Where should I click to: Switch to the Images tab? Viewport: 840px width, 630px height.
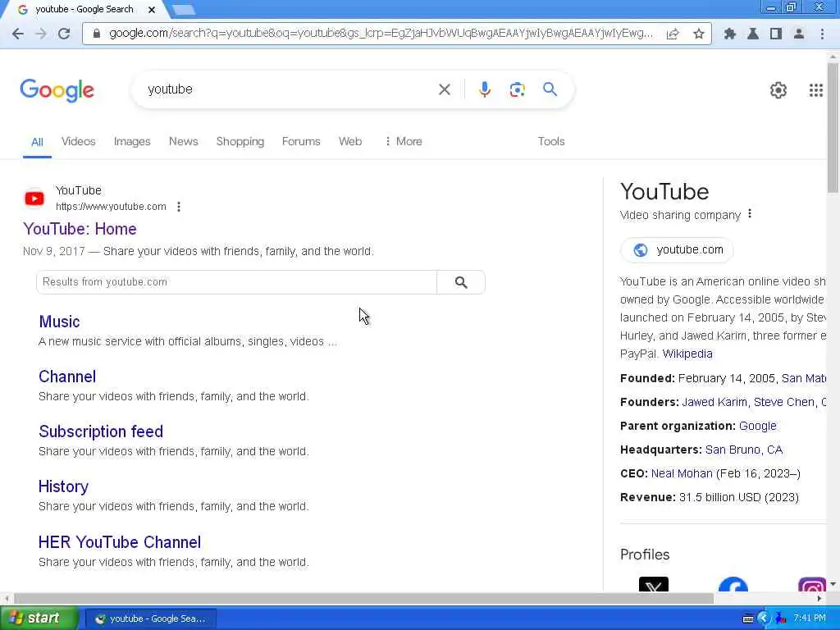[132, 141]
